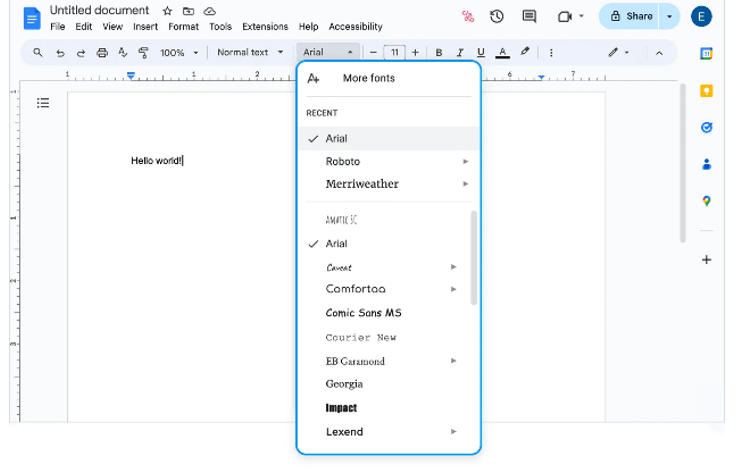Expand video call options arrow
Screen dimensions: 738x469
coord(581,16)
